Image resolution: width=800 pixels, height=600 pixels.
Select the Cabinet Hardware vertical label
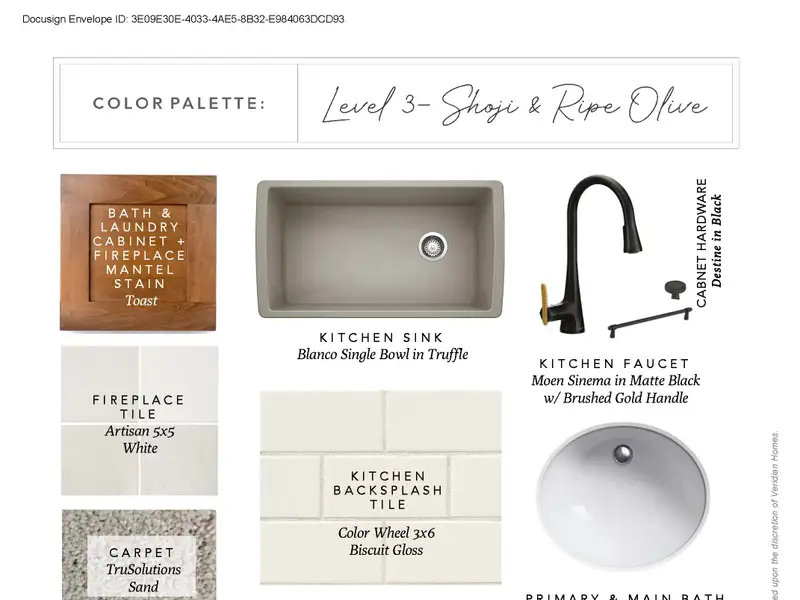click(702, 243)
